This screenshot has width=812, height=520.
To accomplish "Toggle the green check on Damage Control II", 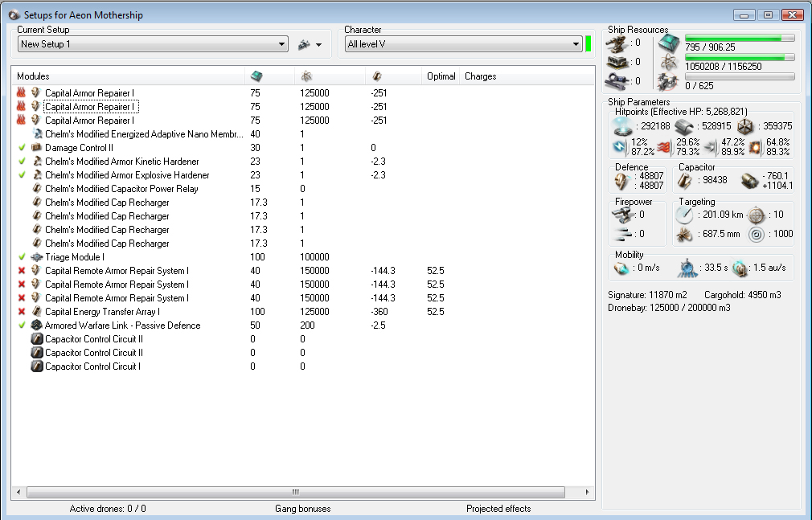I will [22, 148].
